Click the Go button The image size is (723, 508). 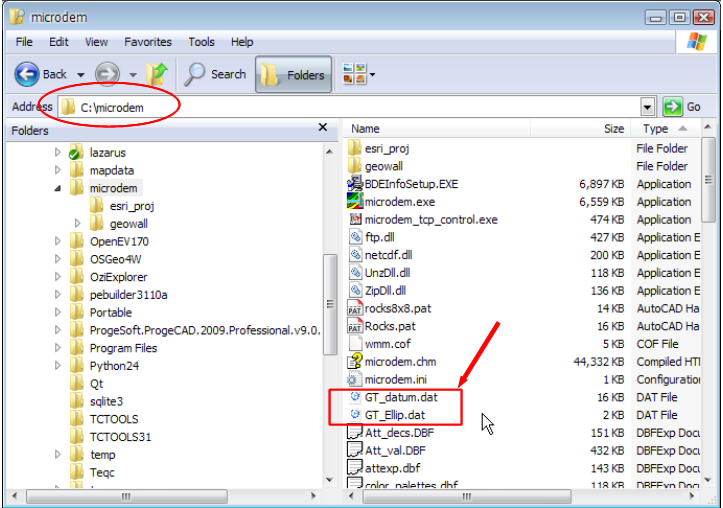pos(682,107)
